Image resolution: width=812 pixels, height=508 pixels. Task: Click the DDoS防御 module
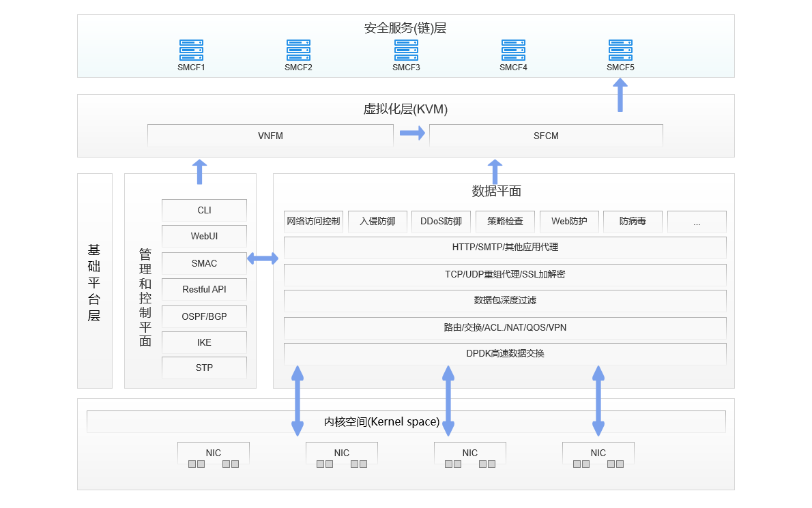tap(441, 222)
